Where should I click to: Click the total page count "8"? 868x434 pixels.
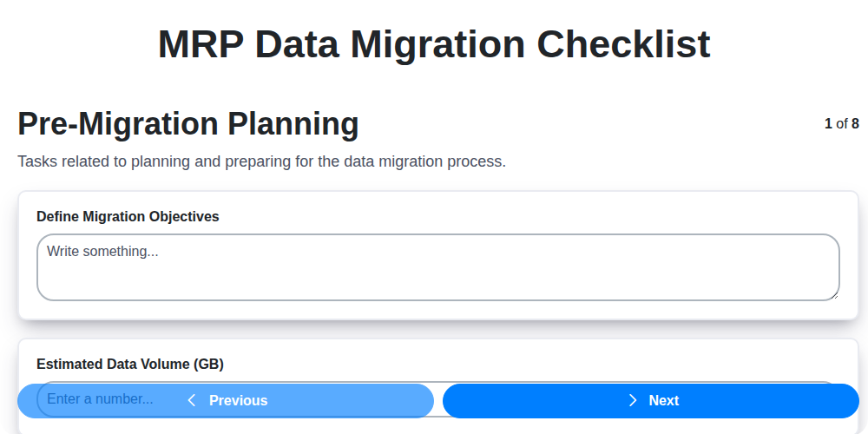855,124
